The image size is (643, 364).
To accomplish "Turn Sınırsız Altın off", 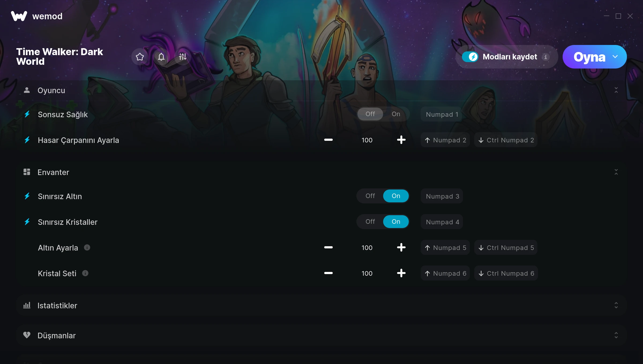I will (370, 196).
